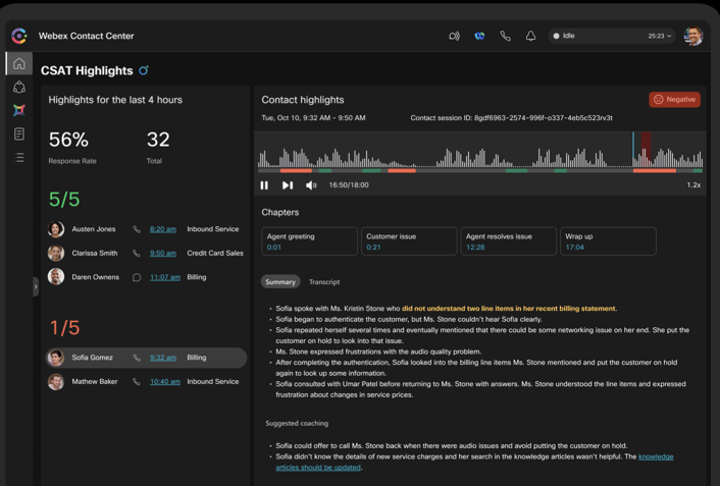Jump to Agent greeting chapter
Viewport: 720px width, 486px height.
(x=309, y=241)
